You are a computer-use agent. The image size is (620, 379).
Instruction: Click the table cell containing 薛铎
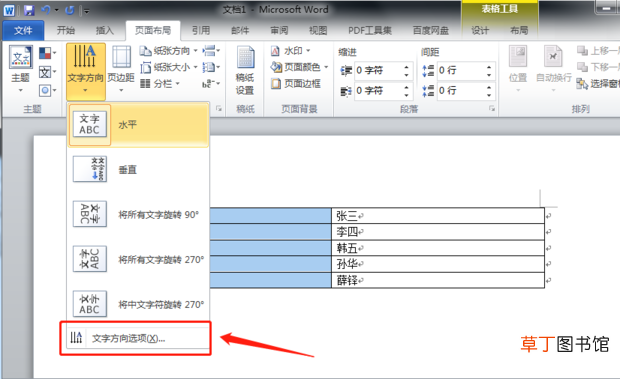(x=438, y=280)
